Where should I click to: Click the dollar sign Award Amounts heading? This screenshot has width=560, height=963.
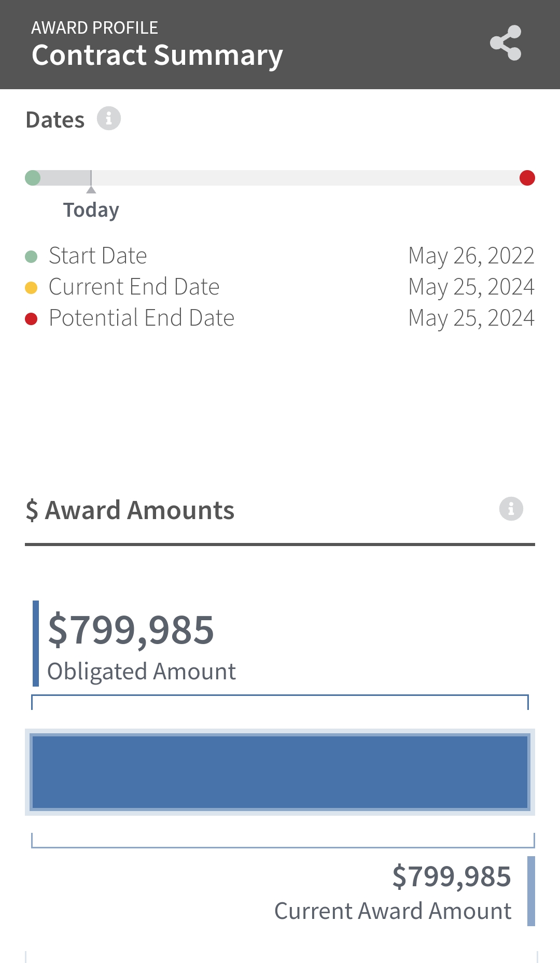click(130, 510)
